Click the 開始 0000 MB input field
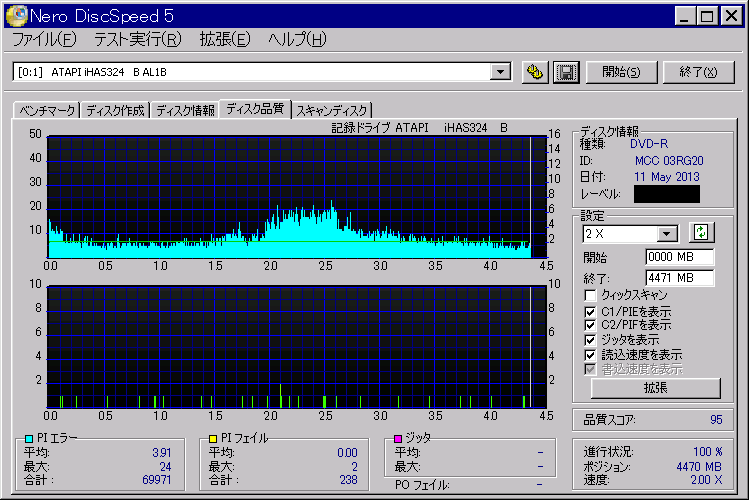The image size is (749, 500). coord(680,257)
